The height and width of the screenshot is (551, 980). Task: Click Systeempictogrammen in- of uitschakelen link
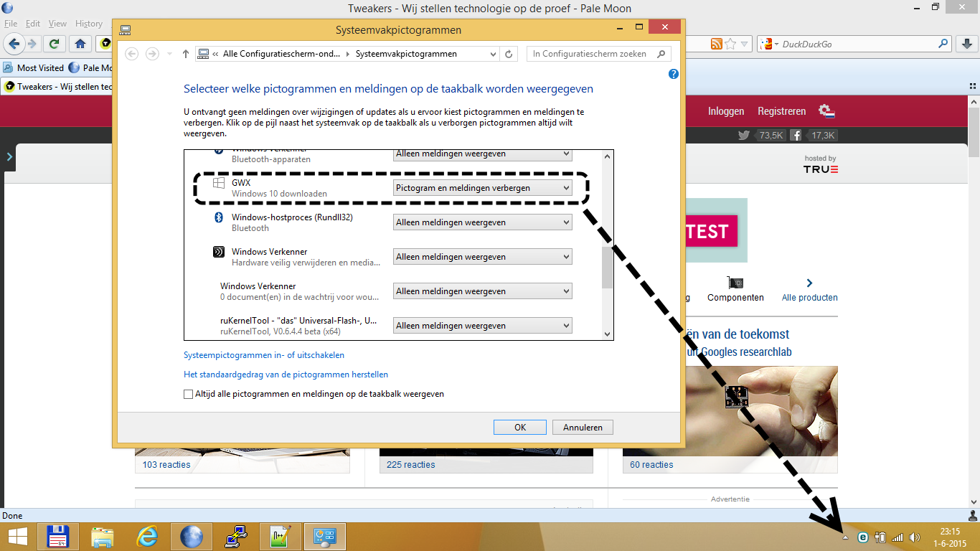pos(264,355)
